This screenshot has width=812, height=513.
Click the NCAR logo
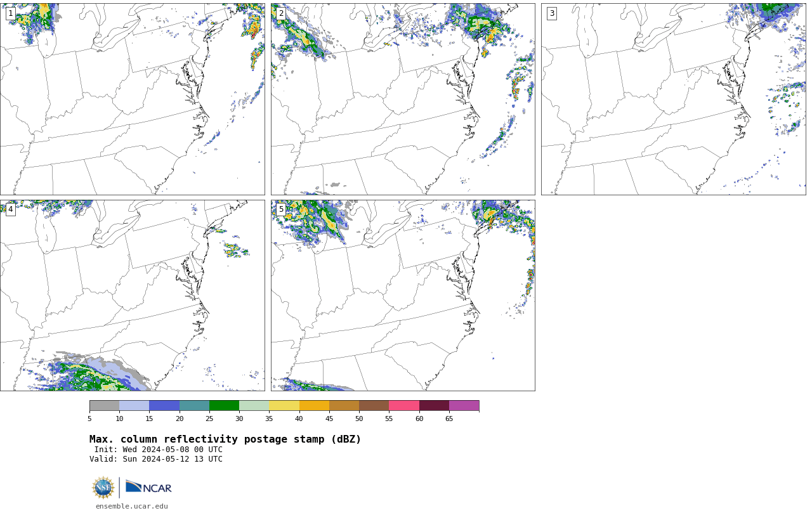click(148, 487)
